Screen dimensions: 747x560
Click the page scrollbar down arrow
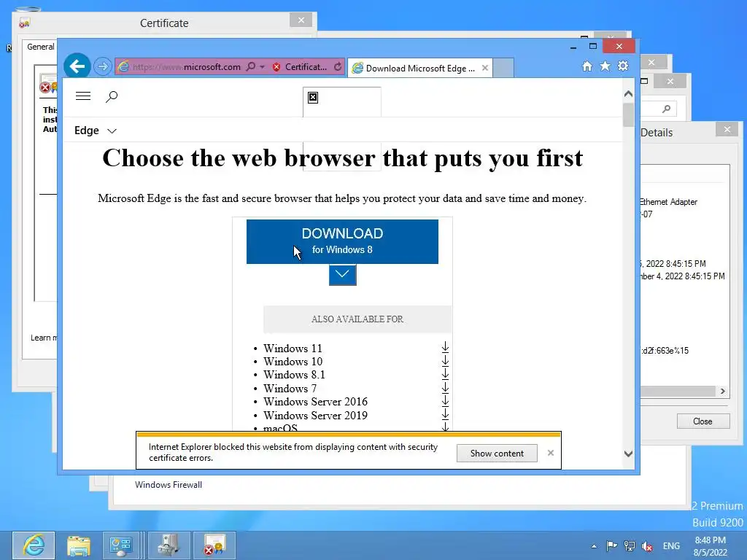[x=628, y=454]
